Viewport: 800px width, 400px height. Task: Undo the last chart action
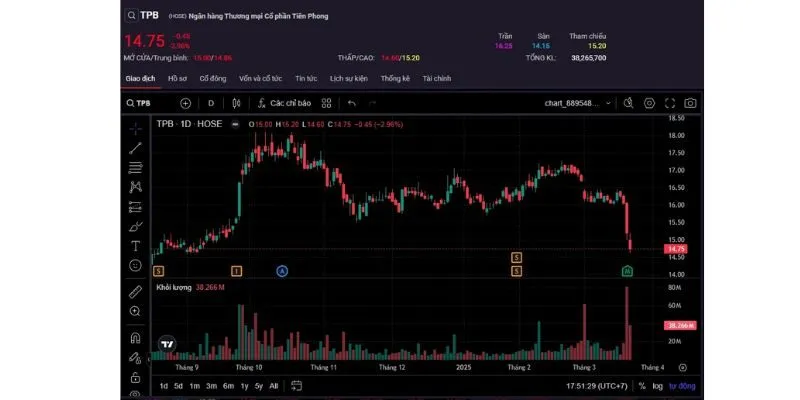point(352,103)
